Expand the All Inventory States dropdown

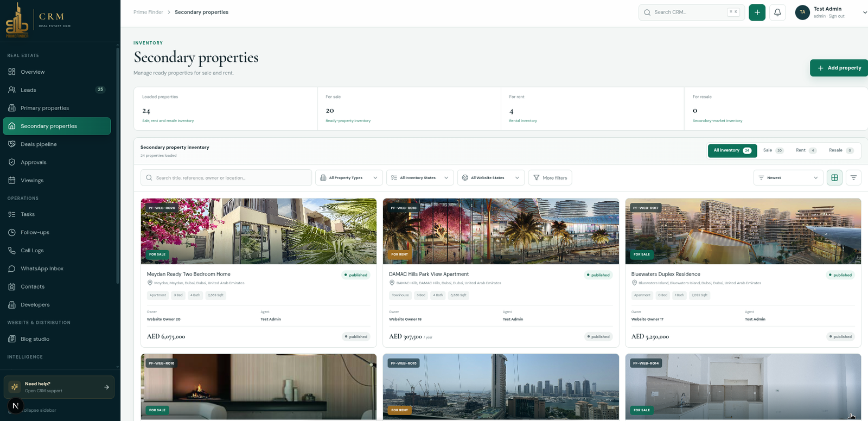coord(420,177)
